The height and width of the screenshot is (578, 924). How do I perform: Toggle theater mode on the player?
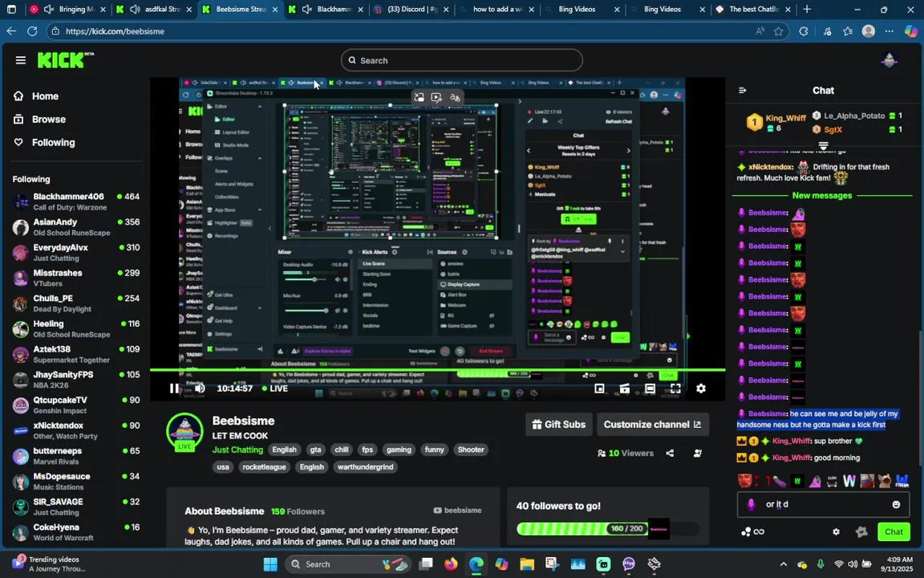[650, 388]
